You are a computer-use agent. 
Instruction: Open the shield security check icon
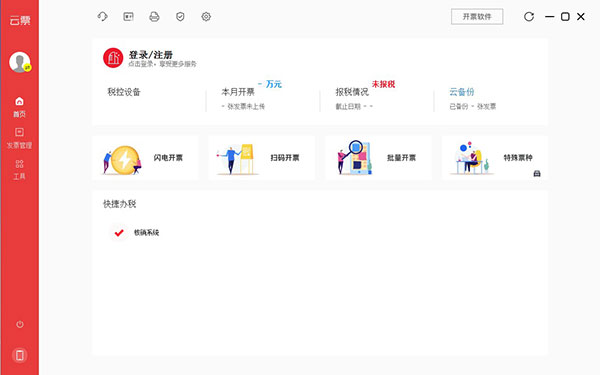(180, 16)
